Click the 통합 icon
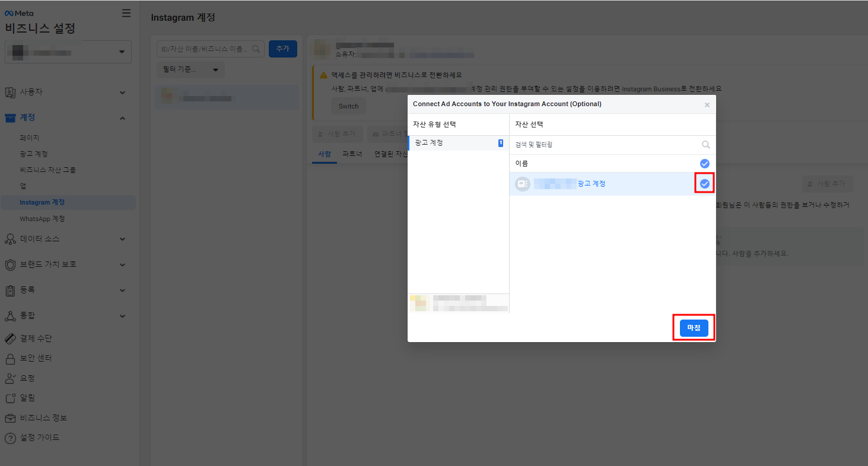Screen dimensions: 868x466 tap(10, 315)
